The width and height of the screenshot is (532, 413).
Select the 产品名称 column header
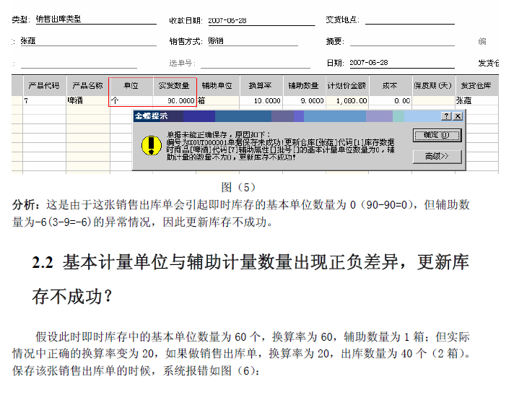coord(87,85)
